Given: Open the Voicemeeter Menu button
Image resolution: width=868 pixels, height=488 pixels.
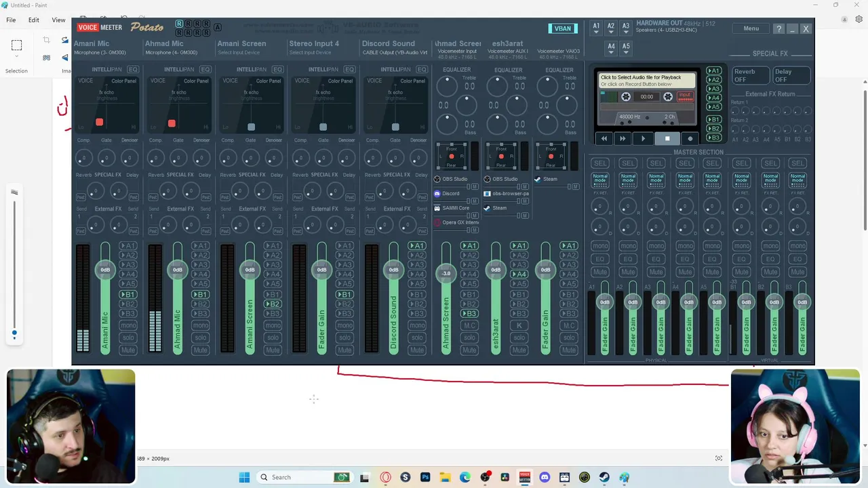Looking at the screenshot, I should pos(751,28).
